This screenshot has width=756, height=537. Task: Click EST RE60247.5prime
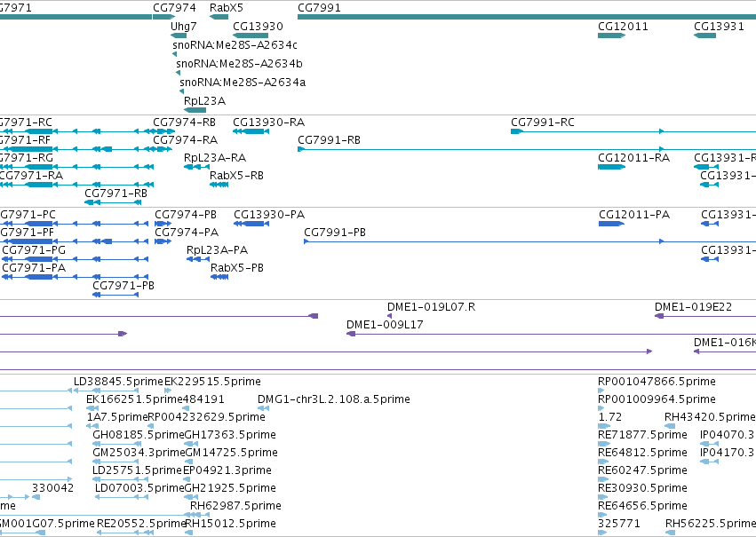(x=642, y=471)
